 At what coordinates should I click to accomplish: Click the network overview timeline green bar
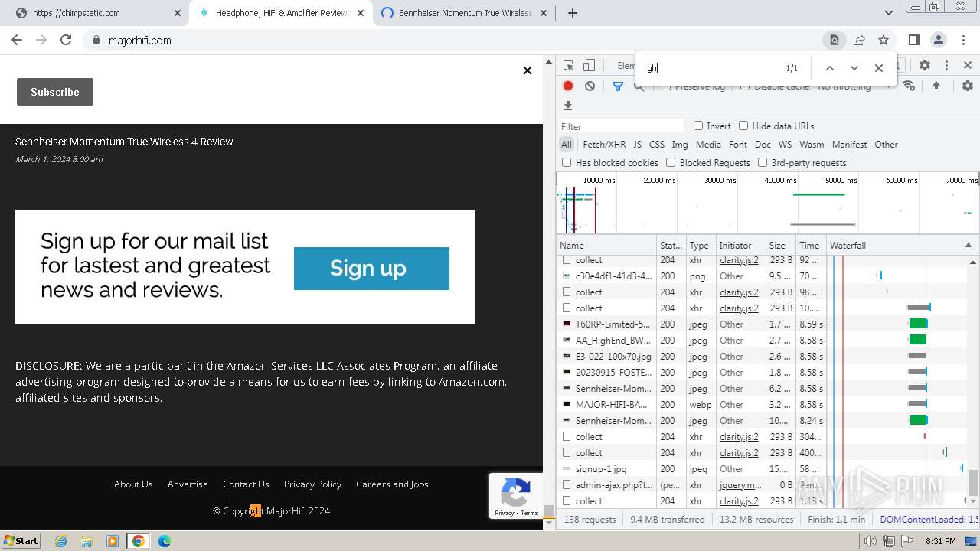coord(818,194)
